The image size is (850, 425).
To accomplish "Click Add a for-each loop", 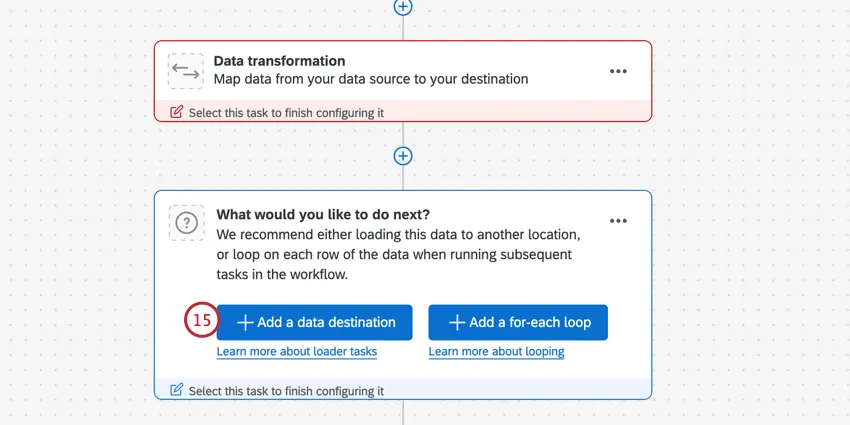I will coord(517,322).
